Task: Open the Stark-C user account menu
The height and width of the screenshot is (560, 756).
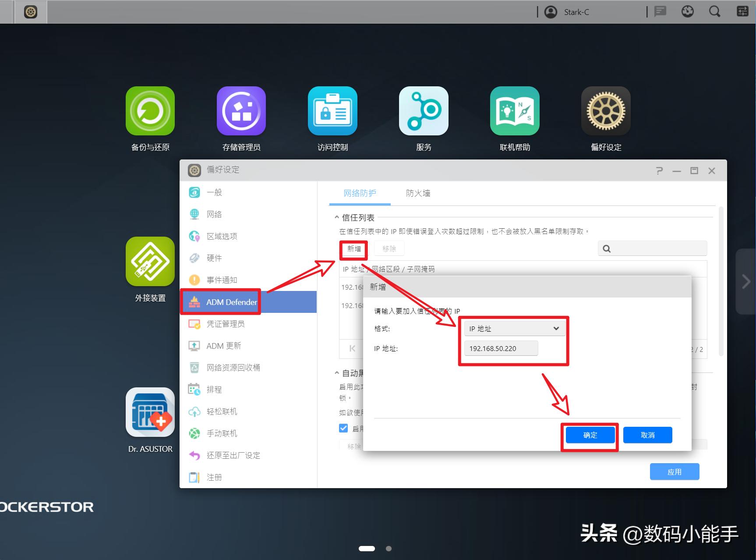Action: tap(567, 12)
